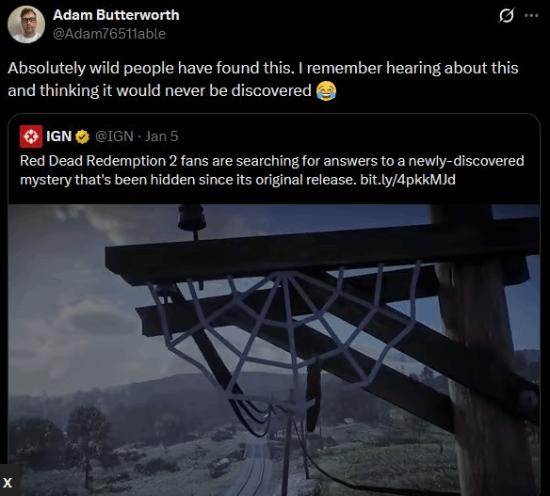Click the @IGN handle

pyautogui.click(x=114, y=136)
